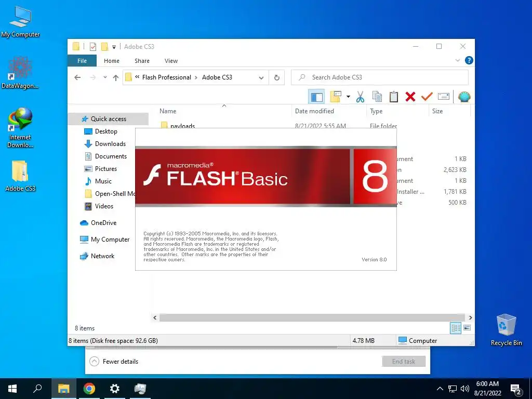Image resolution: width=532 pixels, height=399 pixels.
Task: Open Google Chrome from taskbar
Action: (89, 389)
